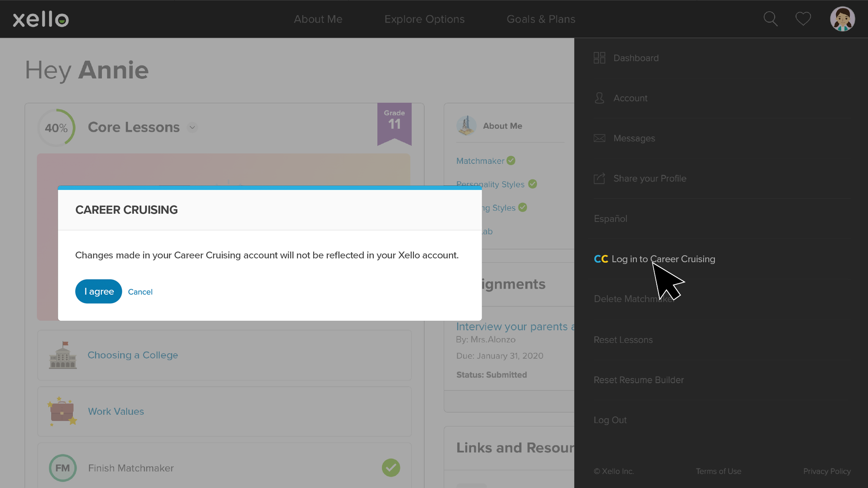The image size is (868, 488).
Task: Select Reset Lessons in side menu
Action: (x=623, y=340)
